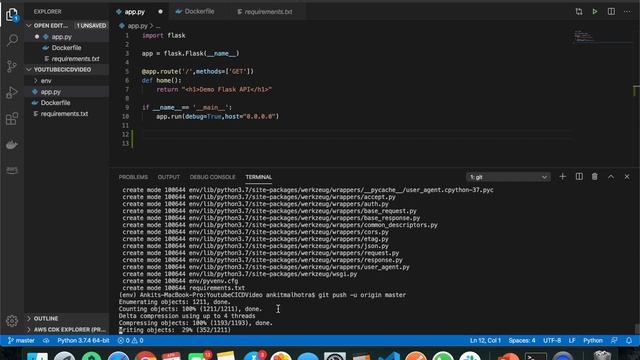Open the Explorer view in activity bar
This screenshot has width=640, height=360.
click(12, 15)
